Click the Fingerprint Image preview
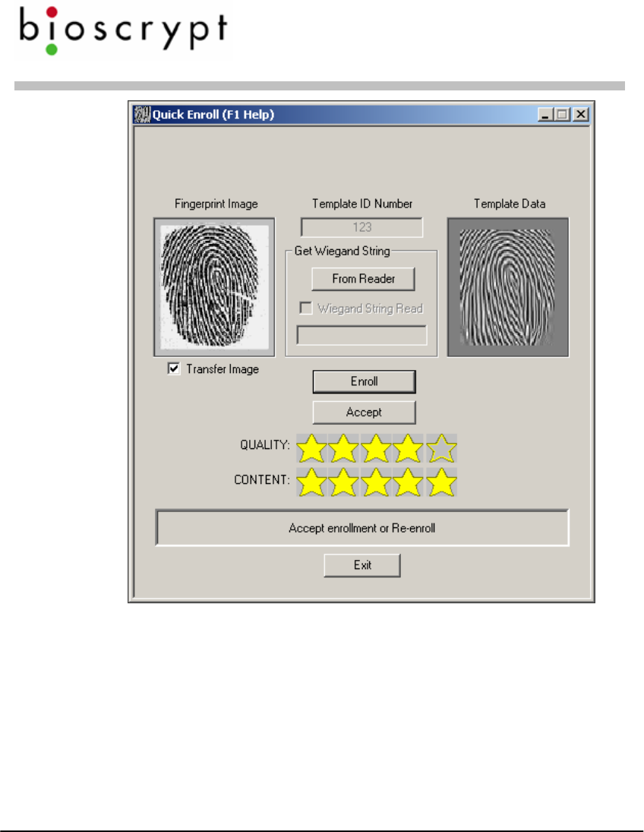The image size is (644, 832). pyautogui.click(x=214, y=287)
